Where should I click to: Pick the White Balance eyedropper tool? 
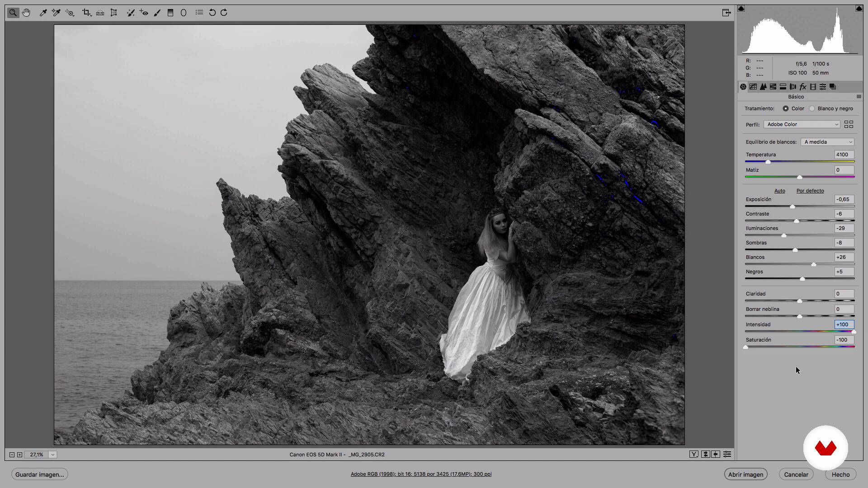click(x=43, y=13)
